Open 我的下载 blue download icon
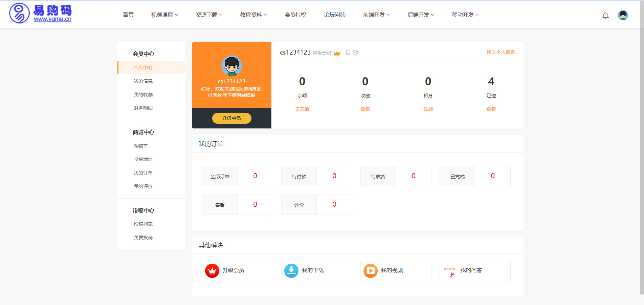The height and width of the screenshot is (305, 644). coord(291,270)
